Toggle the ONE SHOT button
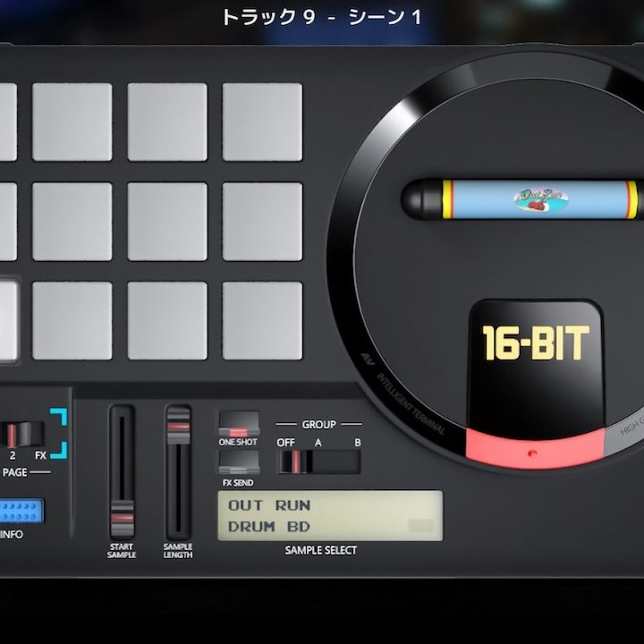Image resolution: width=644 pixels, height=644 pixels. (x=239, y=423)
